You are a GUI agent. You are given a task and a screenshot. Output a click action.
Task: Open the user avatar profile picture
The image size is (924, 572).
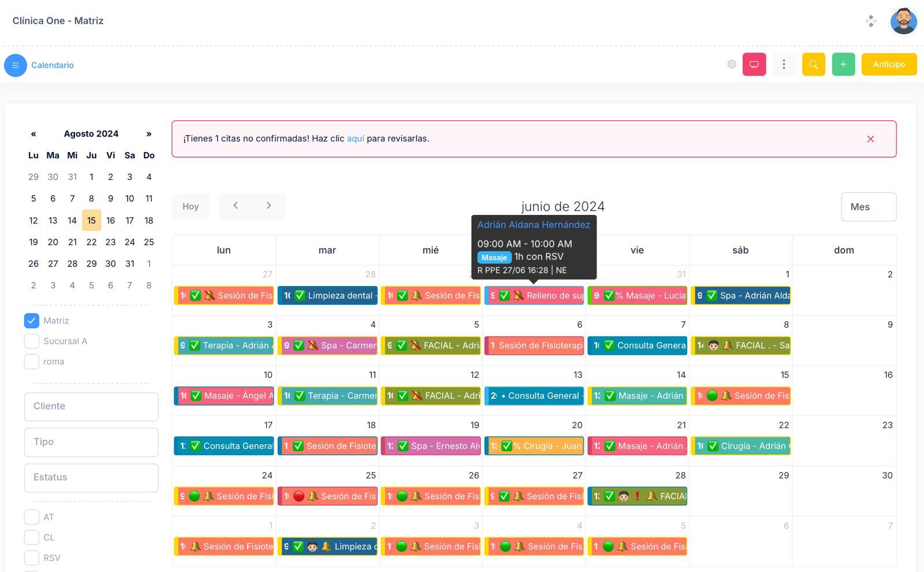(x=903, y=21)
